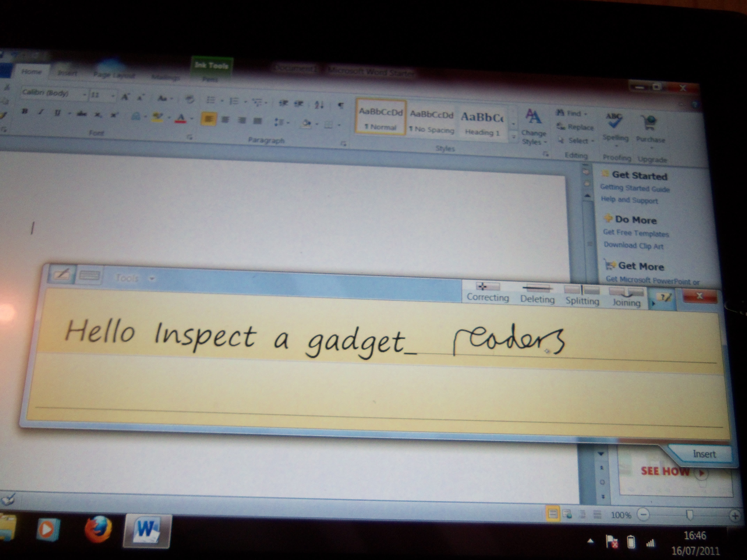Open the Calibri (Body) font name dropdown
The height and width of the screenshot is (560, 747).
(84, 95)
